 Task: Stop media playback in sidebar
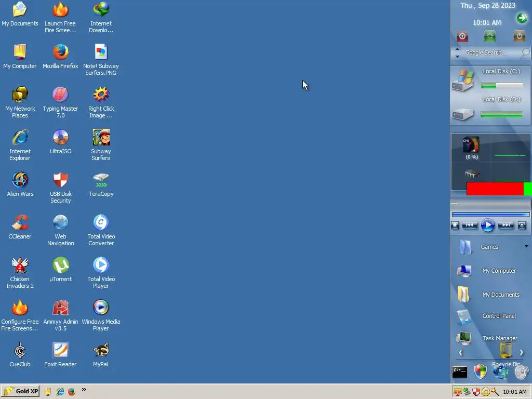tap(455, 225)
